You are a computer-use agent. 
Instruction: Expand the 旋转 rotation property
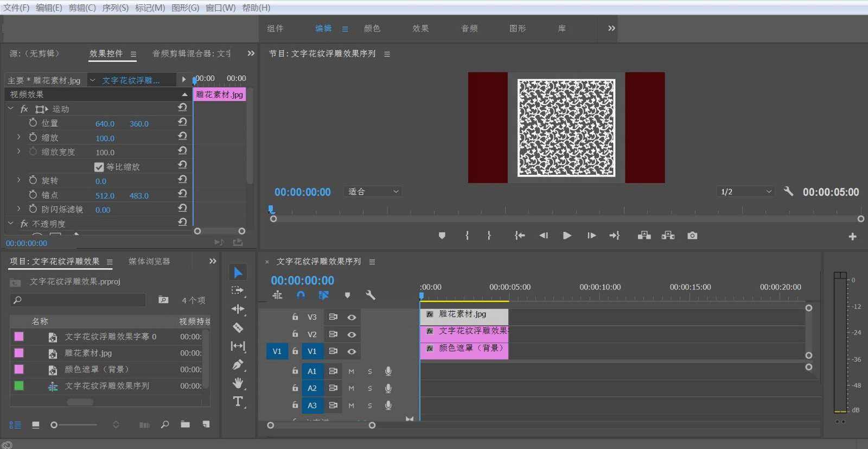(18, 180)
